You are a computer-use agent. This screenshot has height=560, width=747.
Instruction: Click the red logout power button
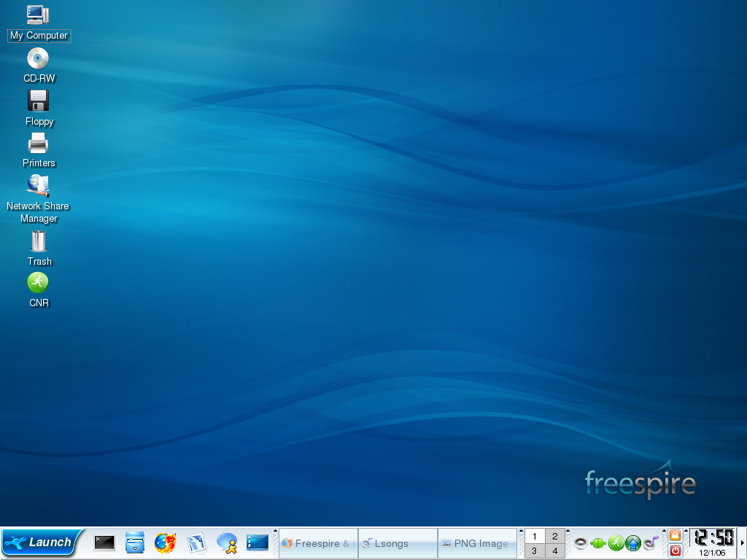[x=675, y=551]
